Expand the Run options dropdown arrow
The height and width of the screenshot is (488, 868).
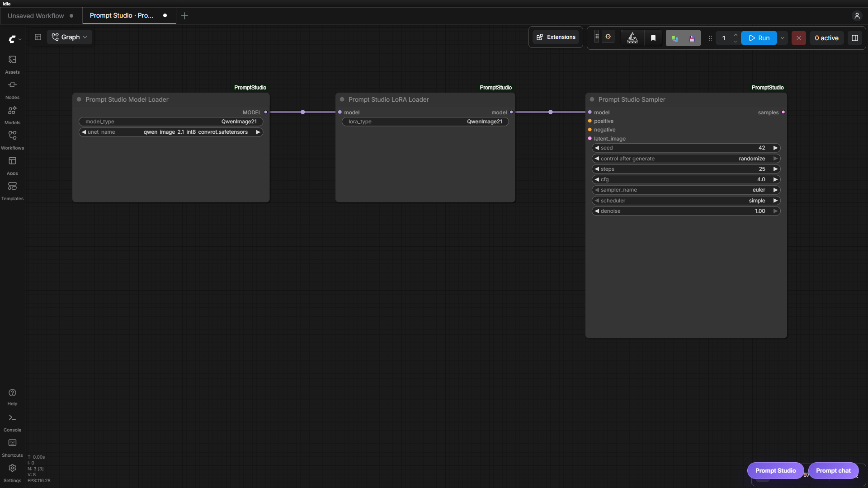pyautogui.click(x=783, y=38)
